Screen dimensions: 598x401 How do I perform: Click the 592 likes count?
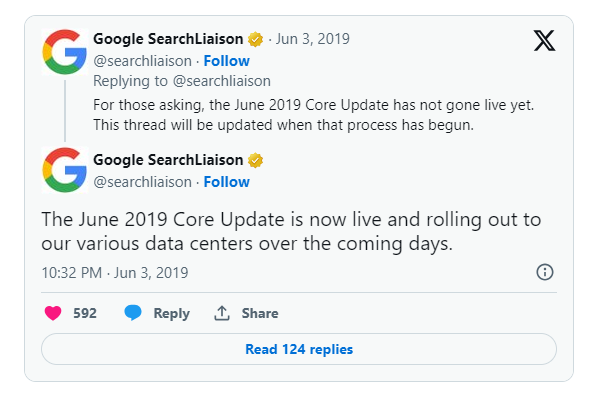click(x=85, y=313)
